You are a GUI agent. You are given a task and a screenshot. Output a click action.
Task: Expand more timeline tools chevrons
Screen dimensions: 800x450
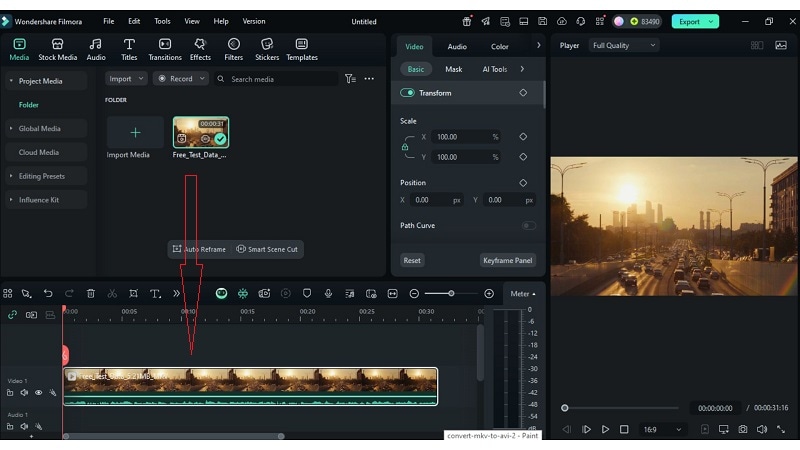tap(177, 293)
